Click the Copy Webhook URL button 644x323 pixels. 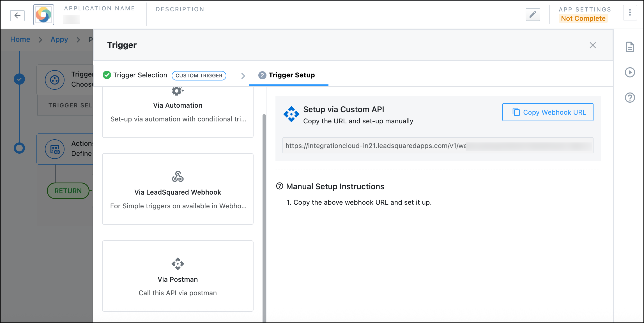click(547, 112)
